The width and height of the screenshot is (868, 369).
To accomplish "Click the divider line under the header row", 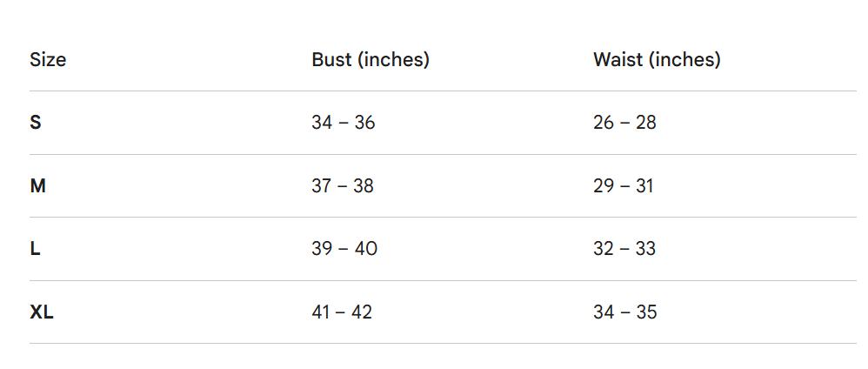I will pos(443,91).
